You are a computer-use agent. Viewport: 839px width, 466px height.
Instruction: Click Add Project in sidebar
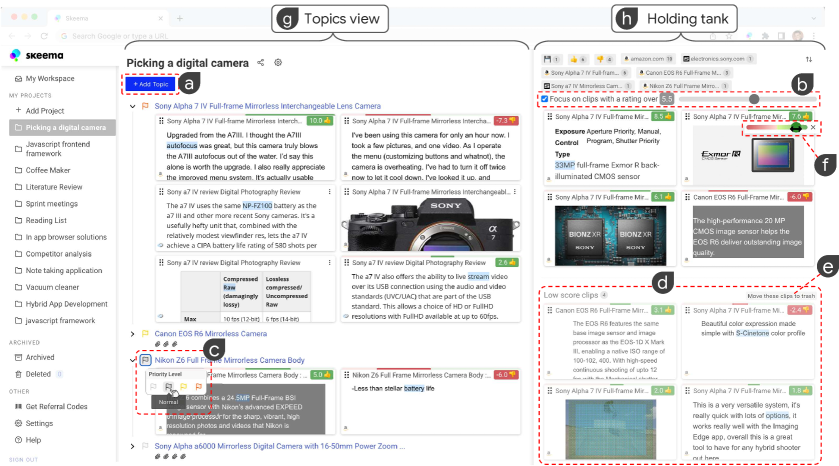(45, 111)
